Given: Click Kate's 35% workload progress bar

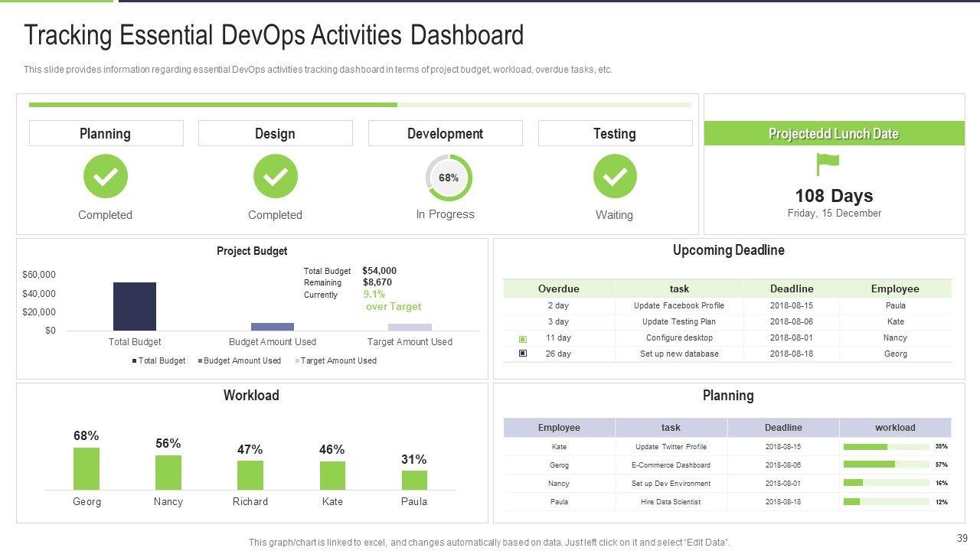Looking at the screenshot, I should 886,446.
